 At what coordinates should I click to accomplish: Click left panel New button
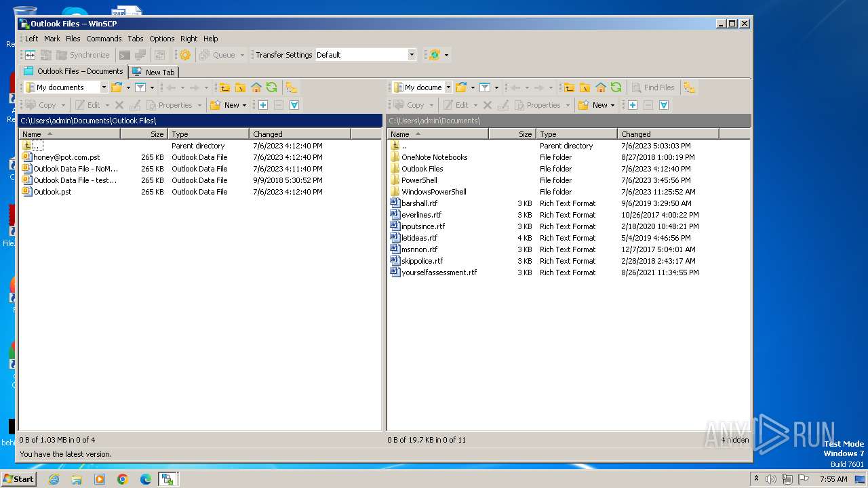(x=226, y=105)
